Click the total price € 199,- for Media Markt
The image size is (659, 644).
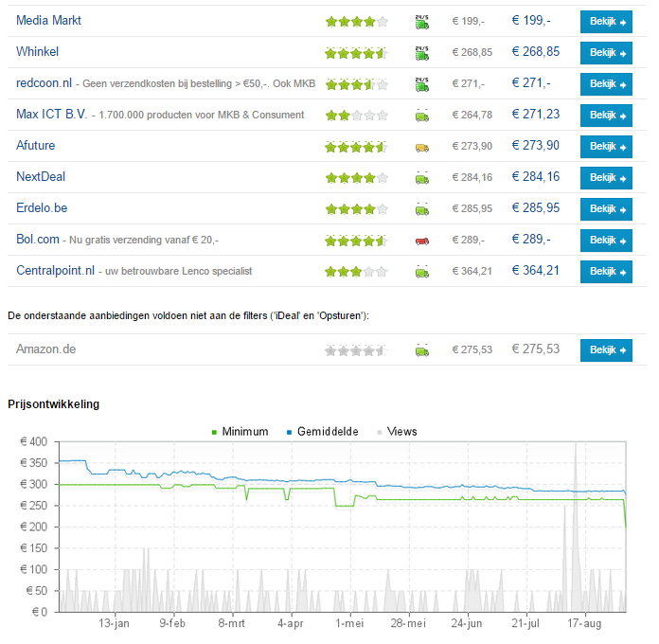(531, 20)
